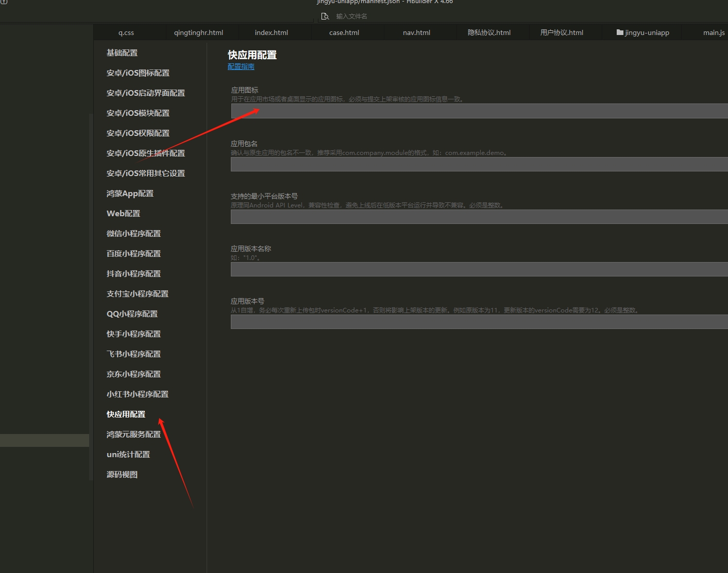Go to 微信小程序配置
This screenshot has height=573, width=728.
133,234
